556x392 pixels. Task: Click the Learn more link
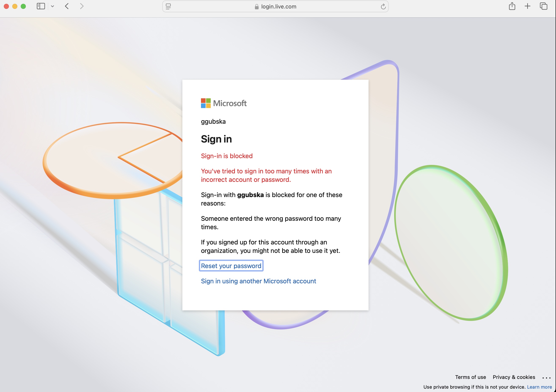(x=539, y=387)
